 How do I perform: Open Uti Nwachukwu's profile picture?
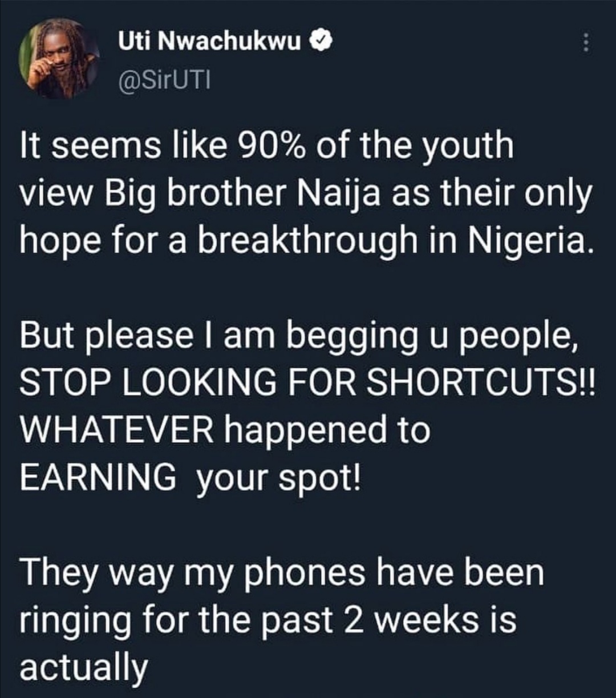pos(59,59)
